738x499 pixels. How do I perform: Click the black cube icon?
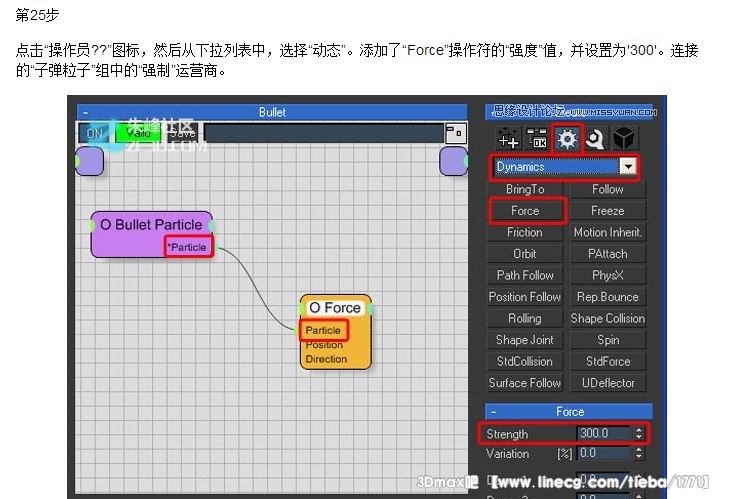624,139
